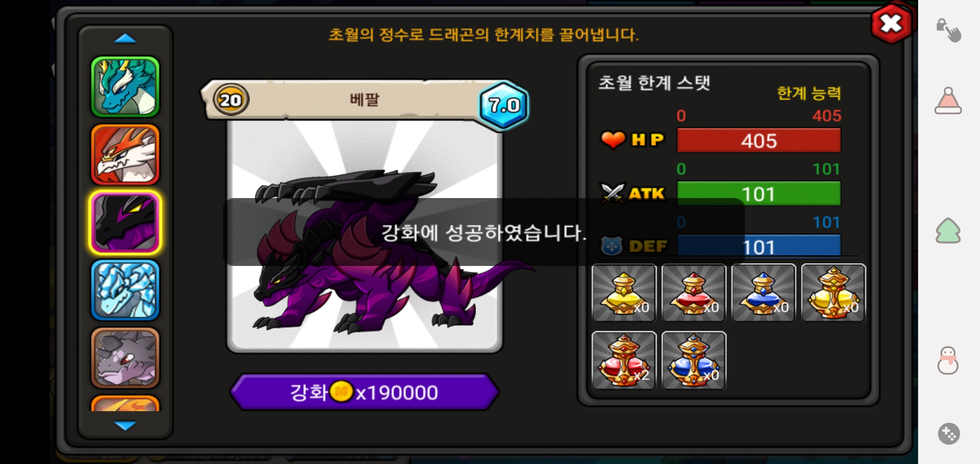This screenshot has width=980, height=464.
Task: Tap the lock-touch icon in sidebar
Action: pyautogui.click(x=948, y=30)
